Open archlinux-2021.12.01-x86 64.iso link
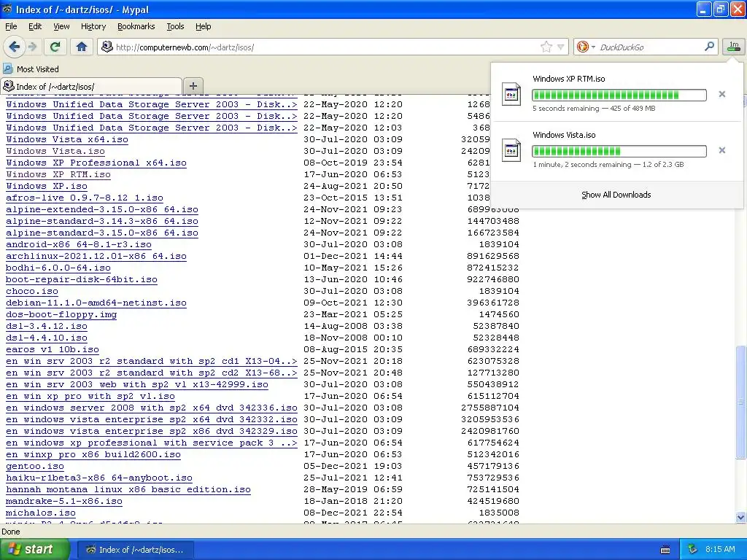Screen dimensions: 747x560 tap(96, 256)
